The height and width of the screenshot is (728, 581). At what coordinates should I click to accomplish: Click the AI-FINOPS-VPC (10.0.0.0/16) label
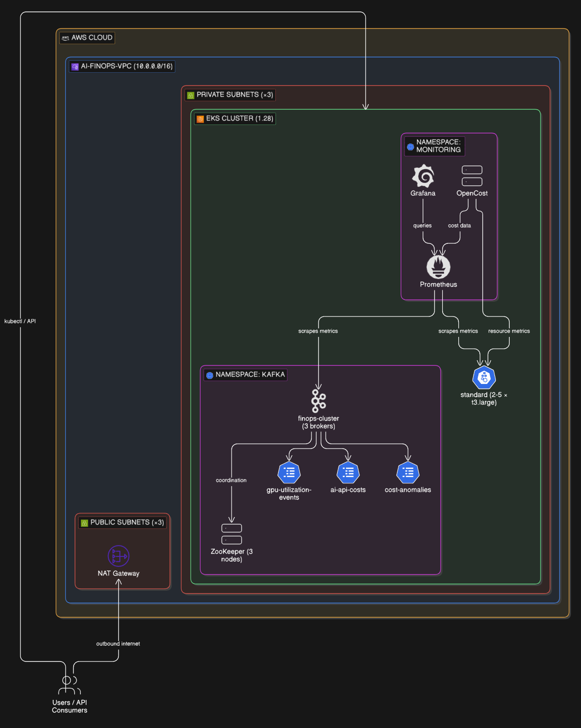coord(122,66)
